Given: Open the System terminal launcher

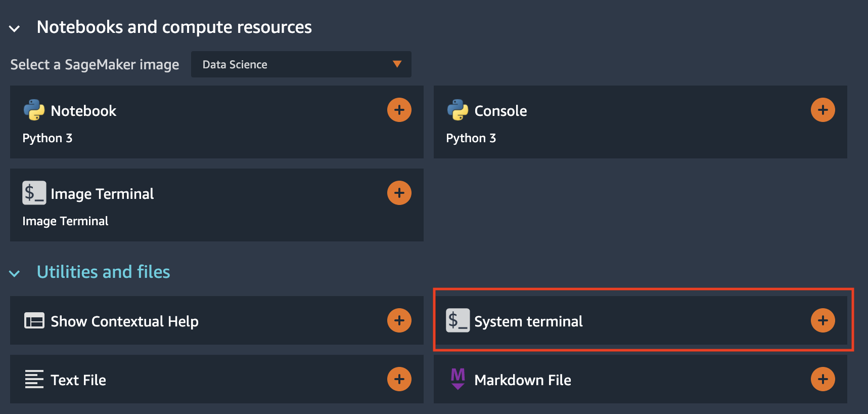Looking at the screenshot, I should pos(641,320).
